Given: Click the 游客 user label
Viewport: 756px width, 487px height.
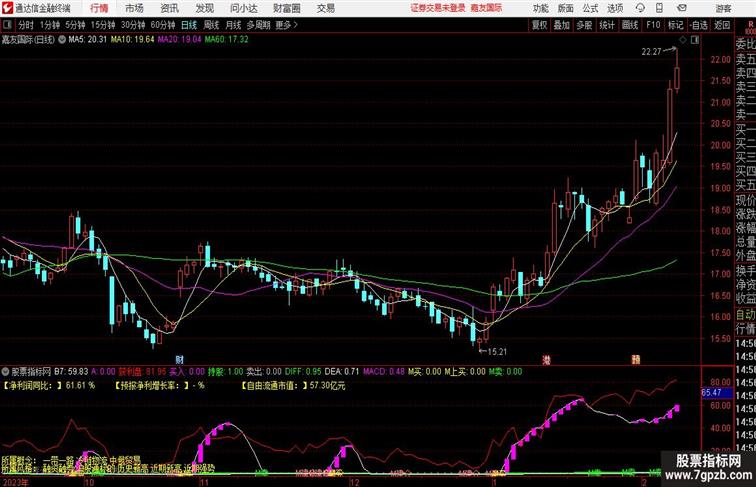Looking at the screenshot, I should [723, 8].
